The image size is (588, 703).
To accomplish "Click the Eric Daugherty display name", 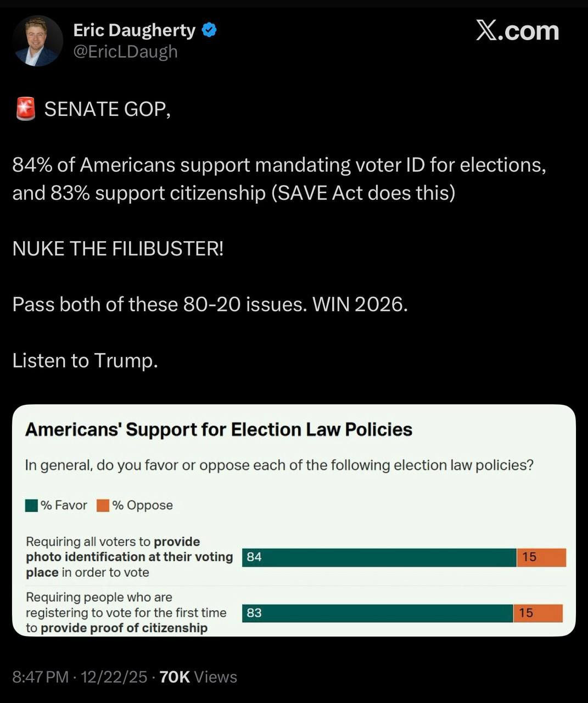I will 135,30.
